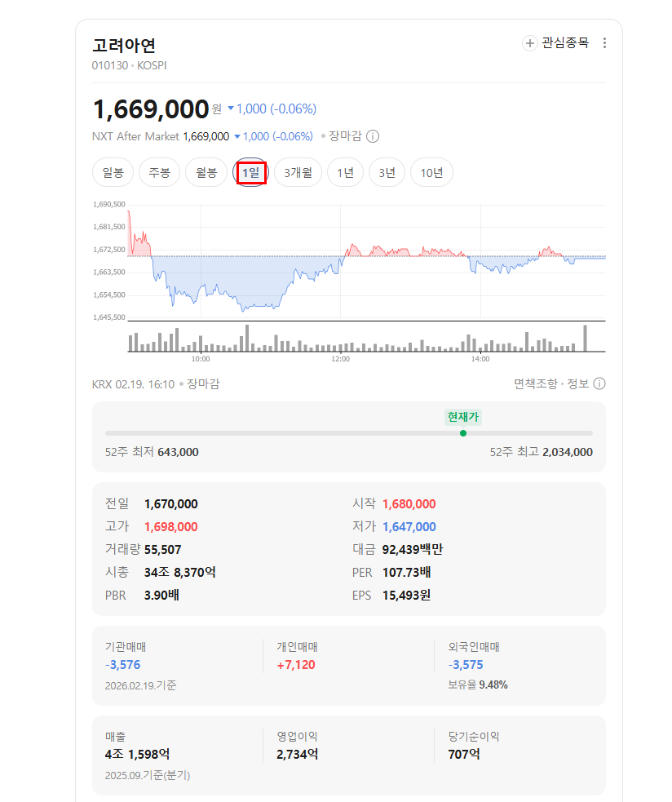The image size is (672, 802).
Task: Click KRX 02.19. 16:10 timestamp
Action: pos(133,384)
